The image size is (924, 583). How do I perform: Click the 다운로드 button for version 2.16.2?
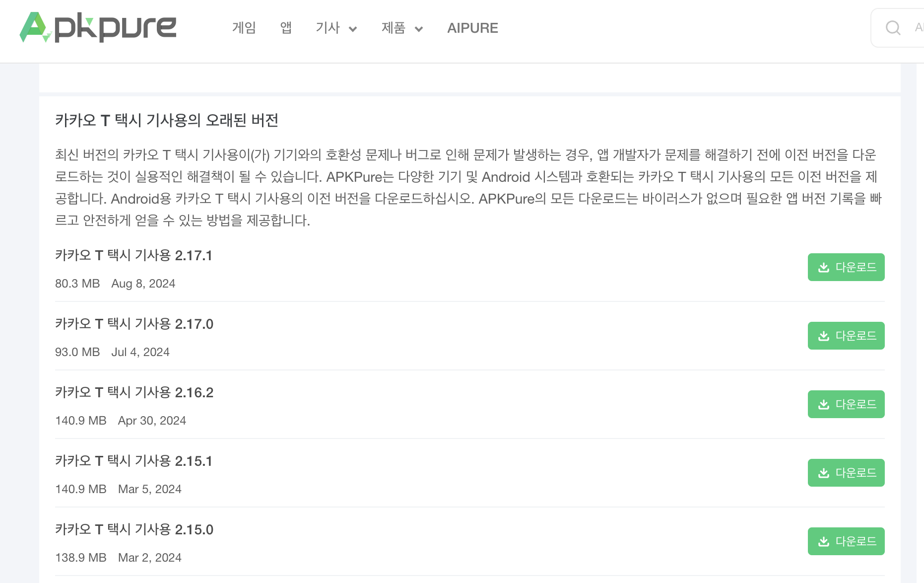click(846, 404)
